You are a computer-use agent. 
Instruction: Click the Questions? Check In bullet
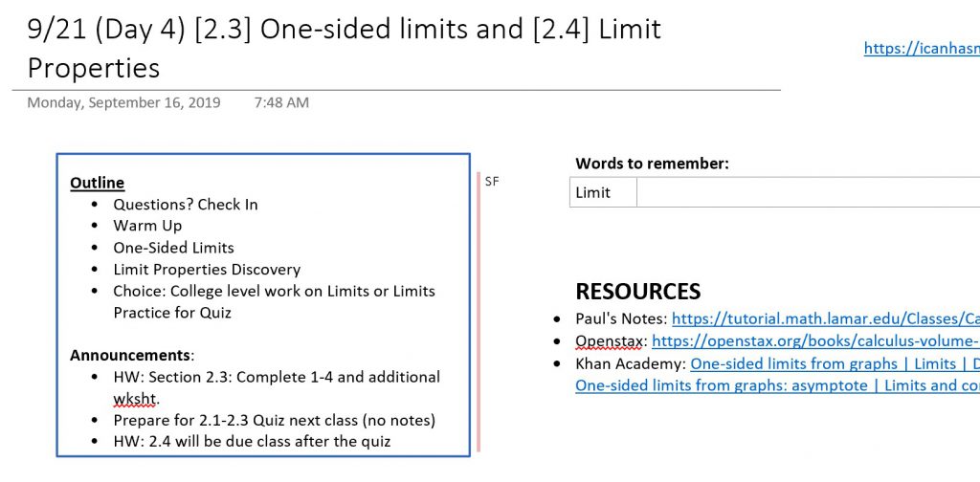point(186,205)
